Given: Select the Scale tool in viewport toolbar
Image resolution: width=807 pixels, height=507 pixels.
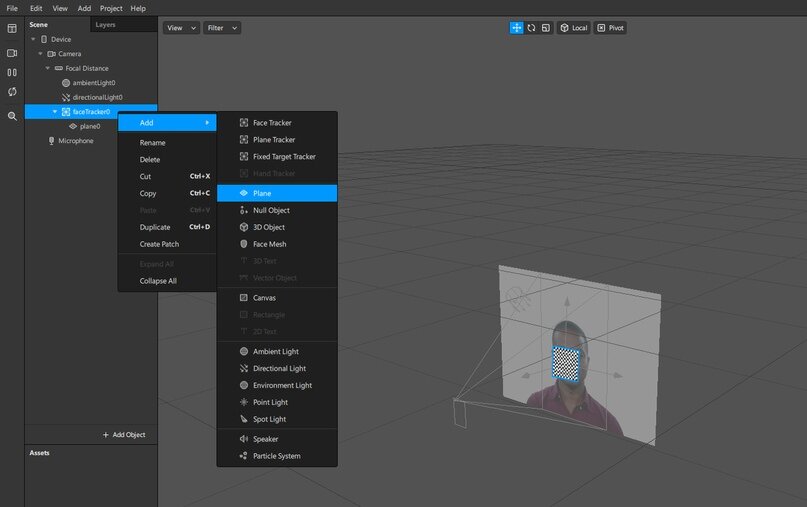Looking at the screenshot, I should coord(545,28).
